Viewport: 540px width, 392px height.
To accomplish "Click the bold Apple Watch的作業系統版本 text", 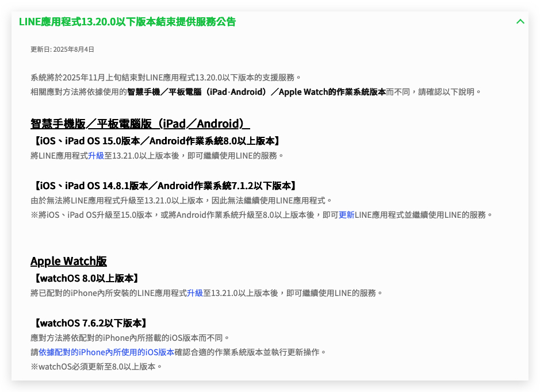I will [x=332, y=92].
